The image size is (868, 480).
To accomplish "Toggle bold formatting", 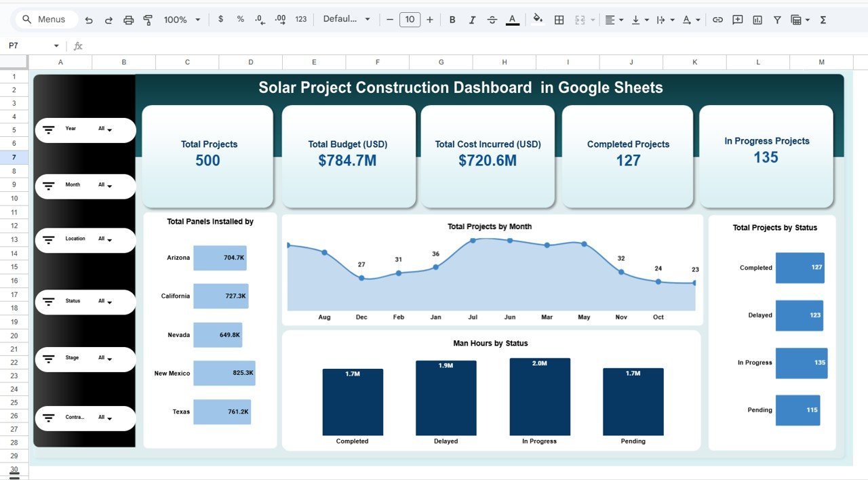I will (452, 20).
